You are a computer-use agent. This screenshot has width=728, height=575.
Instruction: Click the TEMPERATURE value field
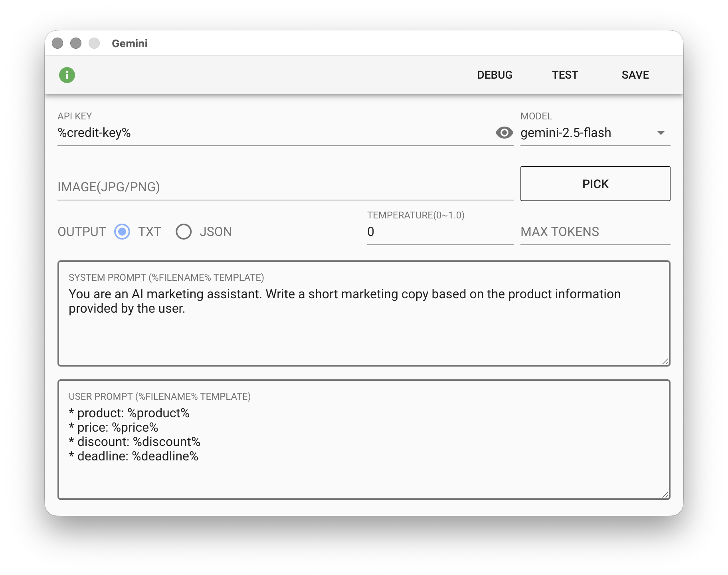point(440,232)
